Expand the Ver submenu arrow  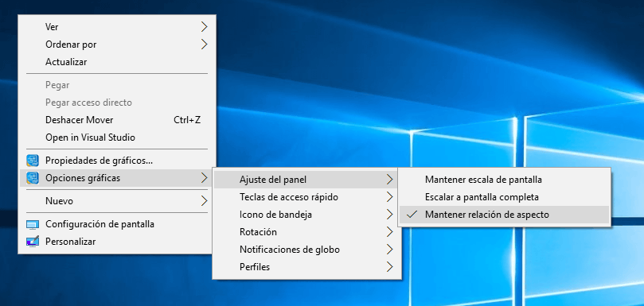(x=204, y=27)
